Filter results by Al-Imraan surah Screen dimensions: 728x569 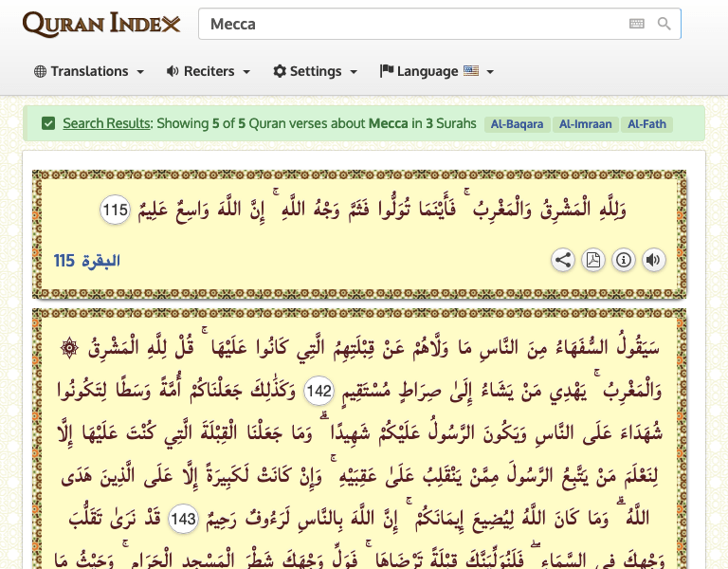[x=586, y=124]
